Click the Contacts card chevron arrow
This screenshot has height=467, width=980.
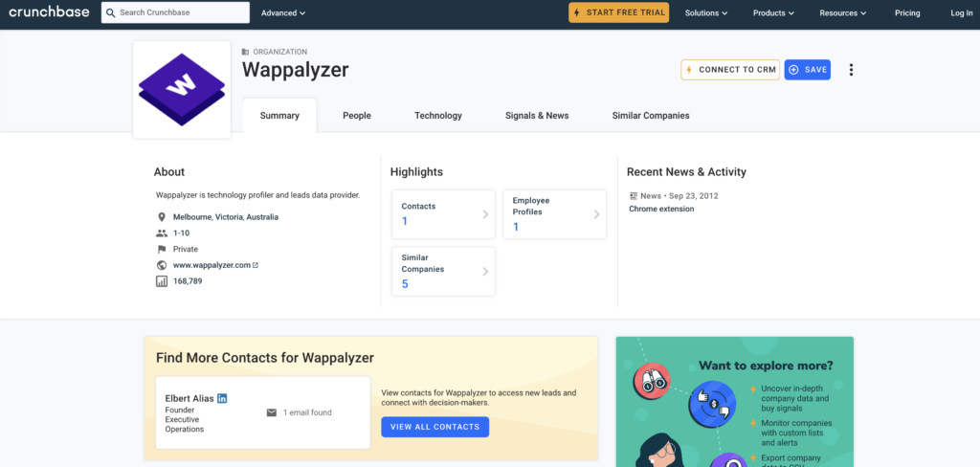pyautogui.click(x=485, y=214)
